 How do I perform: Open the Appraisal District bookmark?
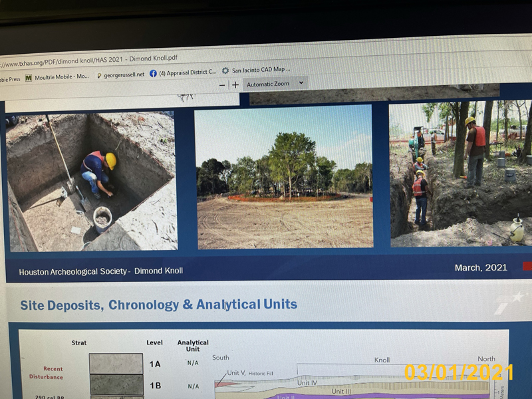pyautogui.click(x=183, y=72)
